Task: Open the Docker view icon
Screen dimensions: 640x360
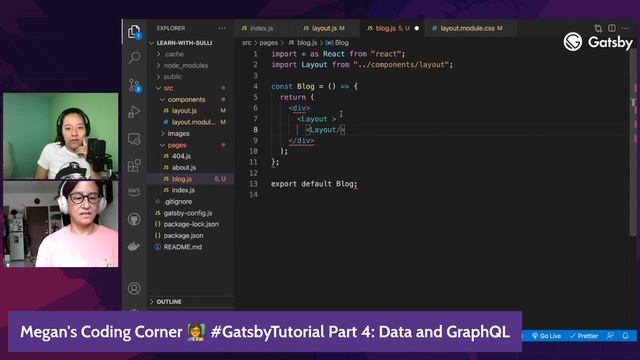Action: tap(134, 246)
